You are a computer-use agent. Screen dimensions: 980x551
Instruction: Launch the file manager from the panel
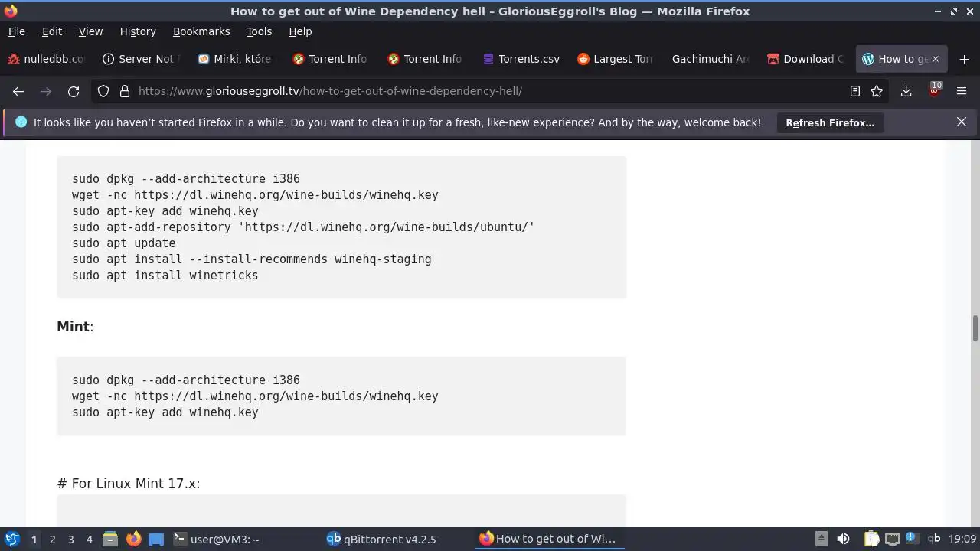click(x=110, y=539)
